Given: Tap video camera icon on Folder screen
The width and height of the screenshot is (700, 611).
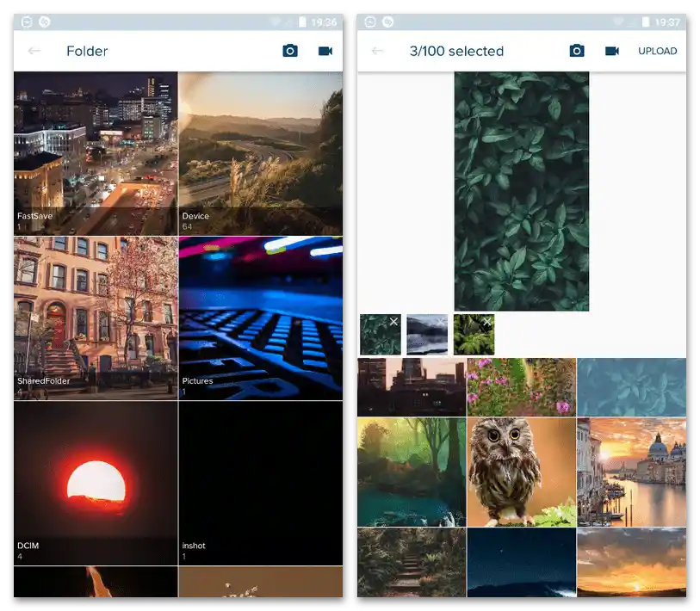Looking at the screenshot, I should [325, 51].
